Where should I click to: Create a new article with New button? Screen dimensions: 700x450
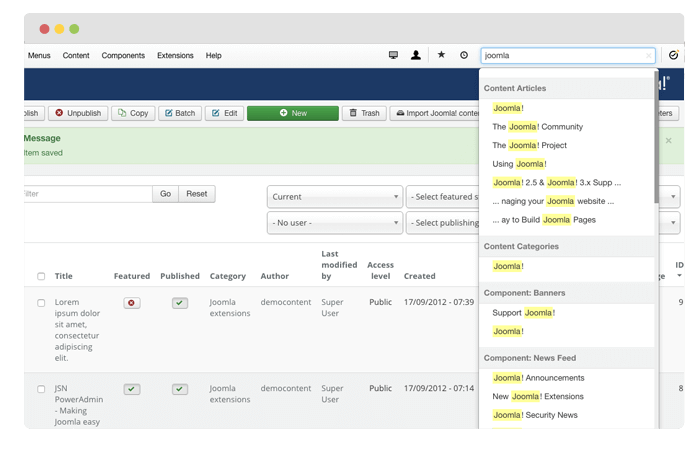point(293,113)
